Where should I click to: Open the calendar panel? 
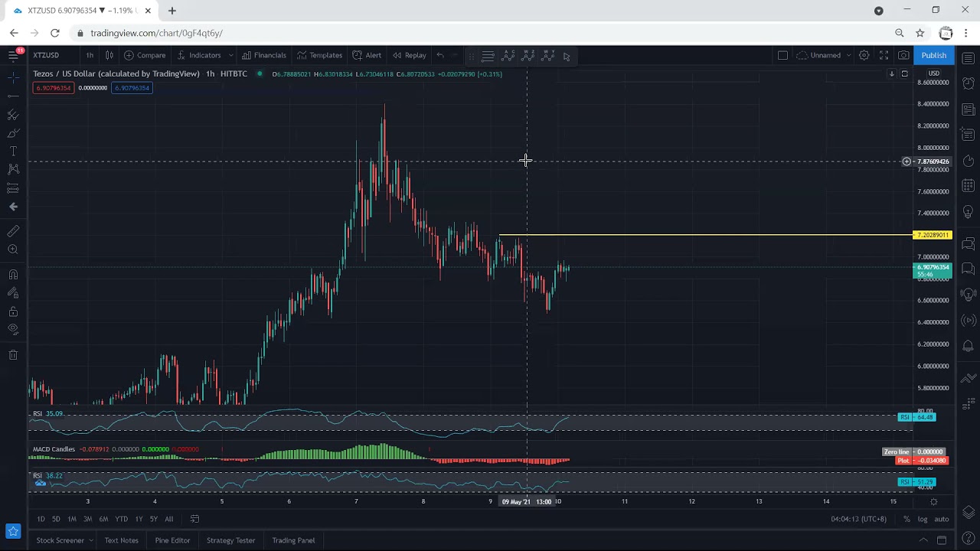coord(969,185)
